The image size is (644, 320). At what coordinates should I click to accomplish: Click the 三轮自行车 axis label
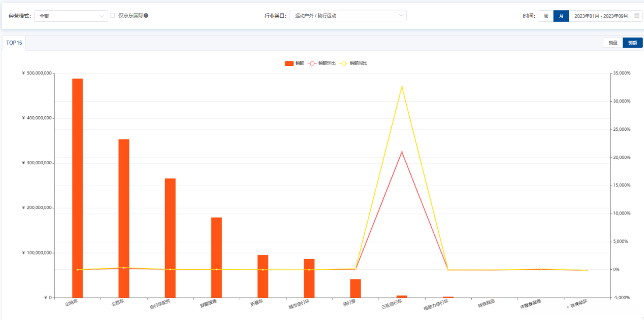pyautogui.click(x=392, y=304)
